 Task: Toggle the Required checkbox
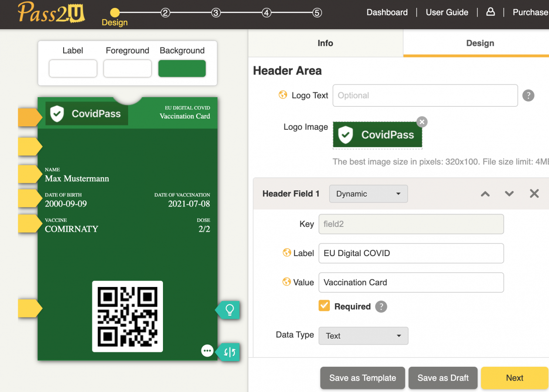tap(324, 306)
